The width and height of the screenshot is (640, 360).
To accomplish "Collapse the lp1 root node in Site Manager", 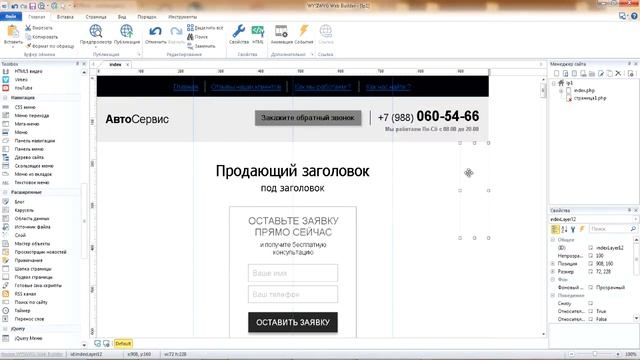I will pos(554,83).
